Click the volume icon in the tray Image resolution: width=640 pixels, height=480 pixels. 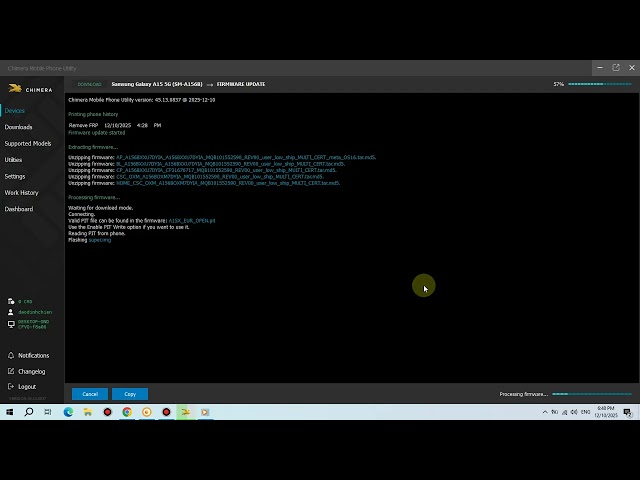coord(574,412)
